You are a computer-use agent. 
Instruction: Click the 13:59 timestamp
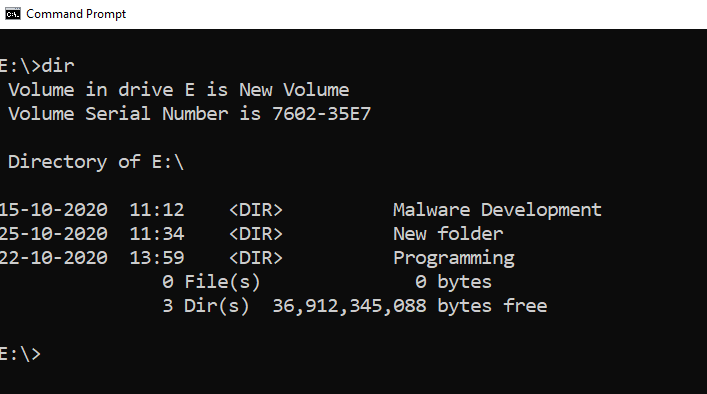(157, 258)
